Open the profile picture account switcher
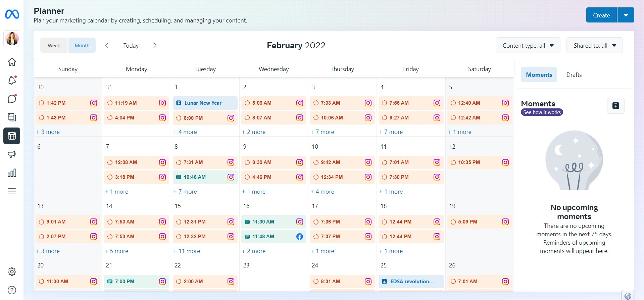Viewport: 644px width, 300px height. 12,38
